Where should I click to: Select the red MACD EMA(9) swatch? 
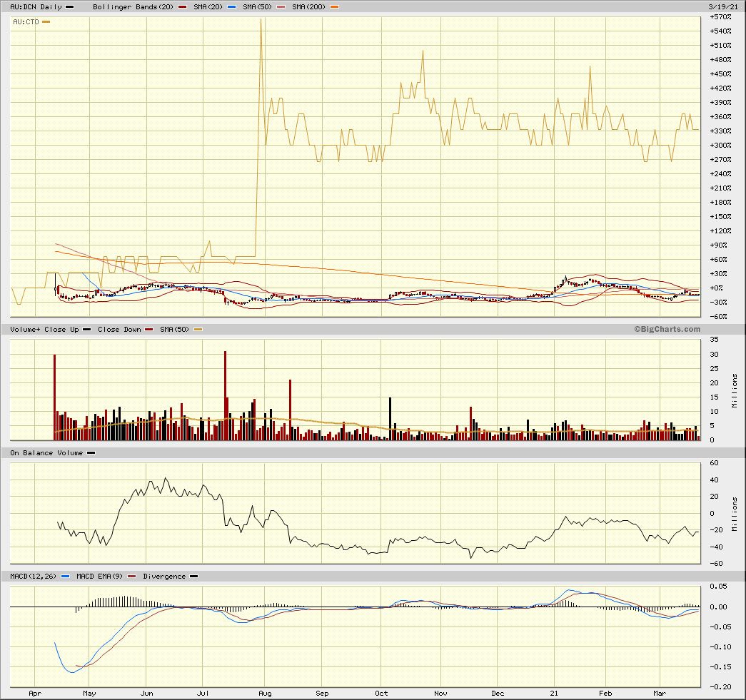coord(132,576)
